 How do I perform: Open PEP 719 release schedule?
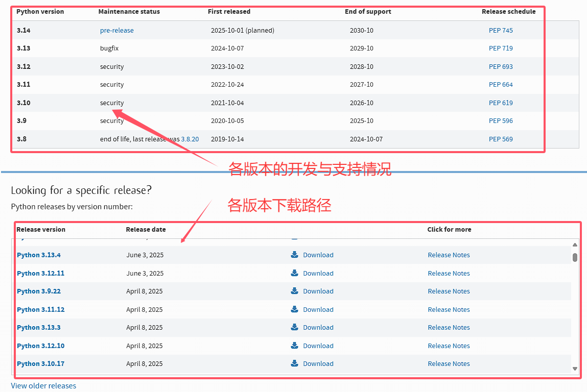(501, 48)
